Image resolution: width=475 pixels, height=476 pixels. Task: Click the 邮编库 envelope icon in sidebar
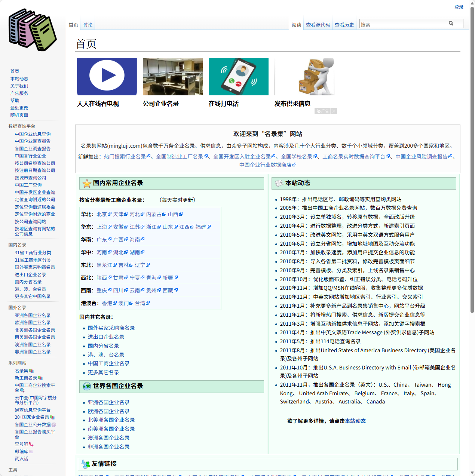click(x=31, y=451)
